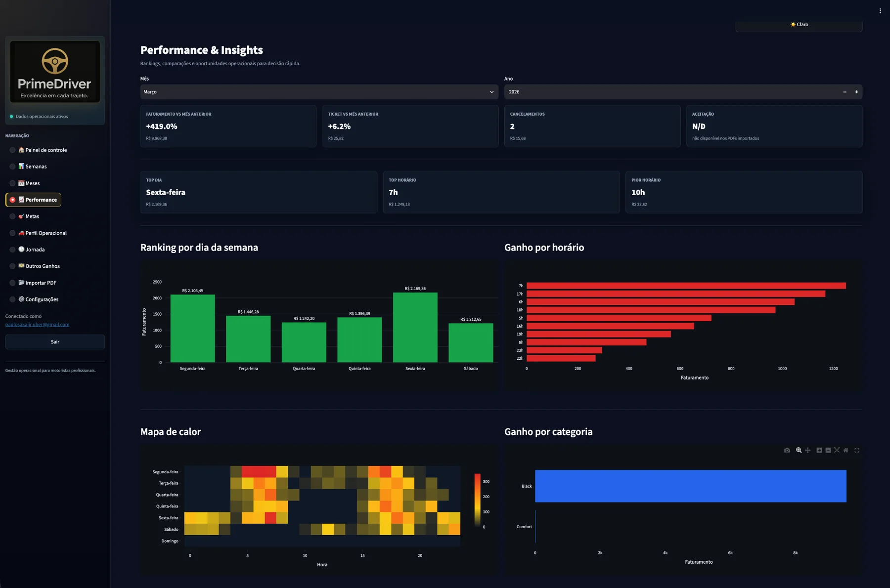This screenshot has height=588, width=890.
Task: Click the R$ 1.446,28 label above Terça-feira bar
Action: click(248, 312)
